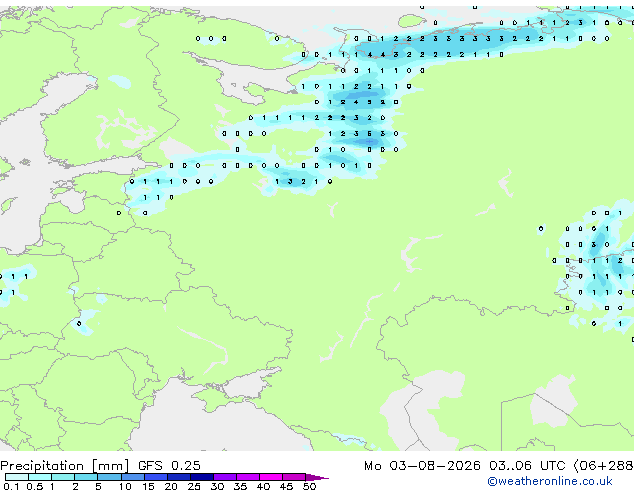
Task: Click the weatheronline.co.uk copyright link
Action: coord(550,481)
